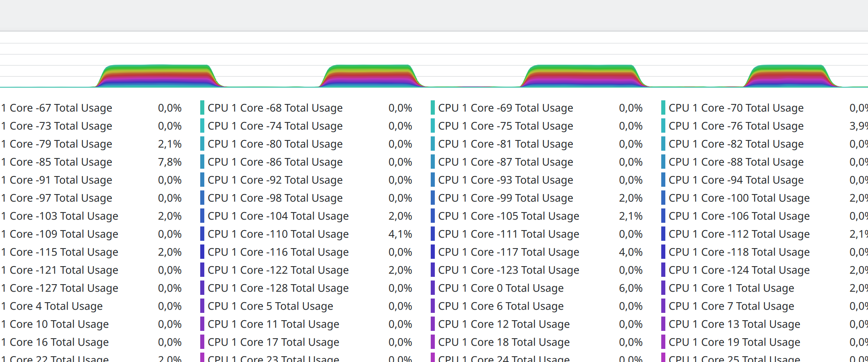Viewport: 868px width, 362px height.
Task: Select the 2,0% usage of Core -104
Action: (x=400, y=216)
